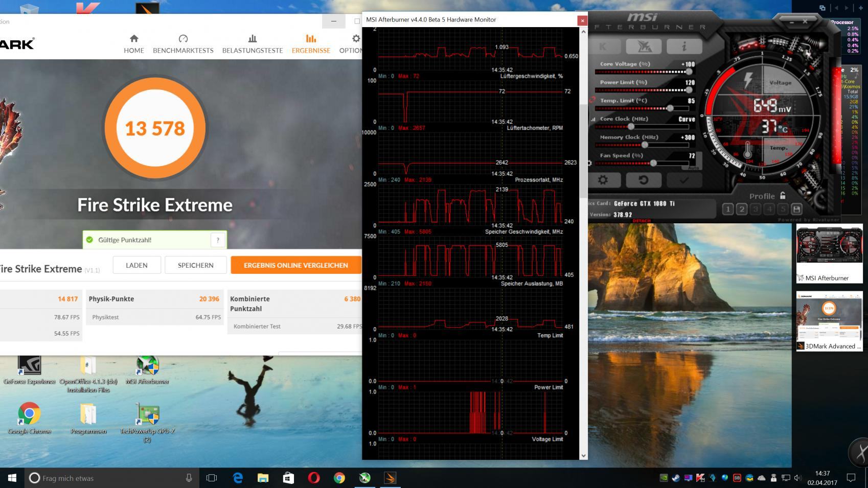The image size is (868, 488).
Task: Open the BENCHMARKTESTS tab
Action: [x=183, y=44]
